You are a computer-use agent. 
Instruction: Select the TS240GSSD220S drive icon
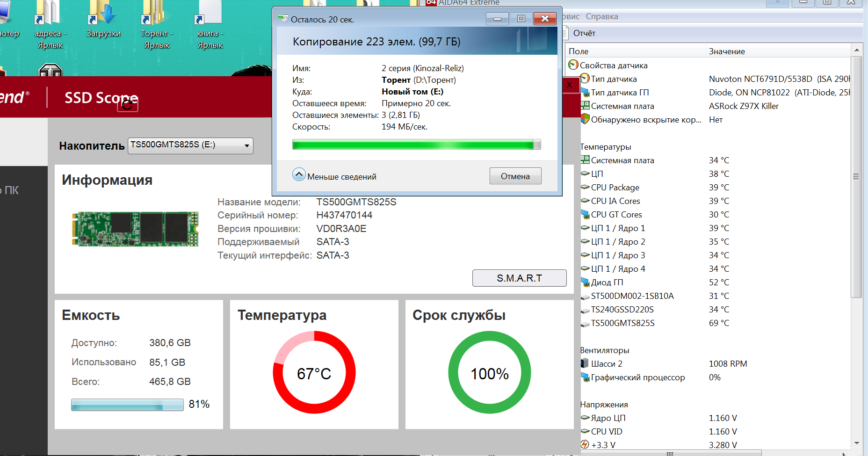tap(585, 310)
